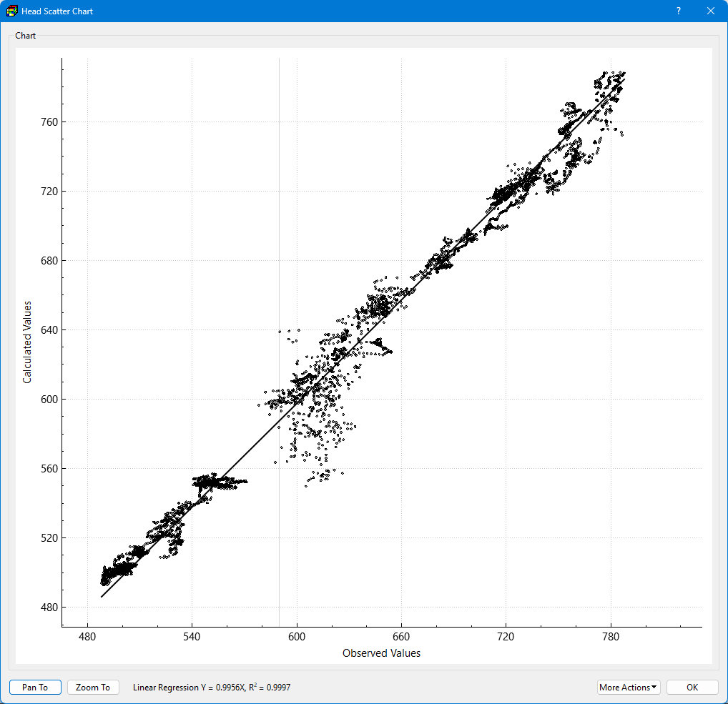
Task: Click the 480 tick label on the Calculated axis
Action: 49,608
